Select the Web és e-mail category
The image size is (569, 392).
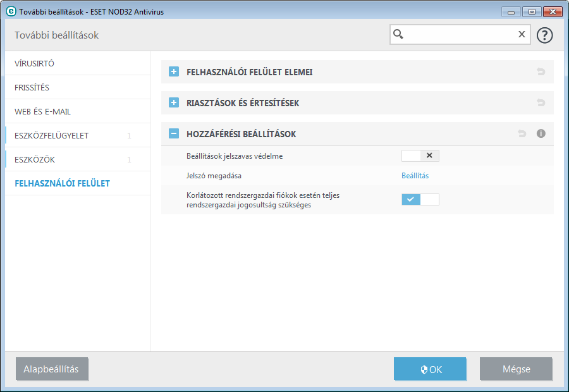point(78,111)
